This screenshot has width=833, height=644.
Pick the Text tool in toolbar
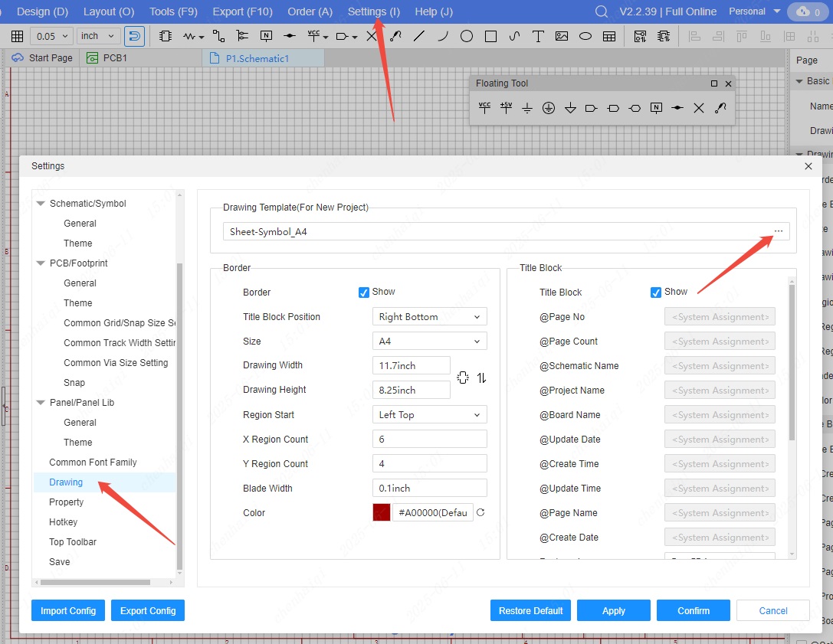538,36
